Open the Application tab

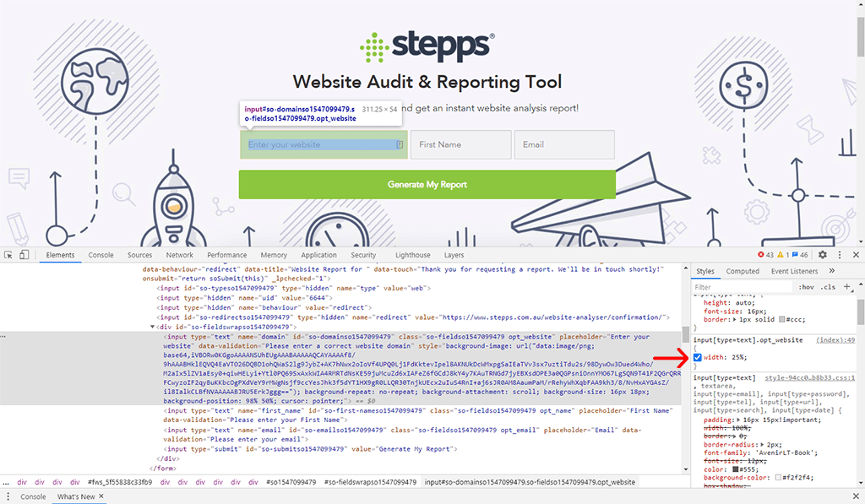318,255
